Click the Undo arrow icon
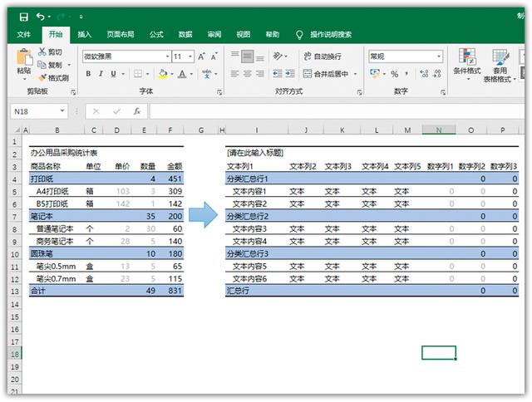Viewport: 532px width, 402px height. click(41, 17)
